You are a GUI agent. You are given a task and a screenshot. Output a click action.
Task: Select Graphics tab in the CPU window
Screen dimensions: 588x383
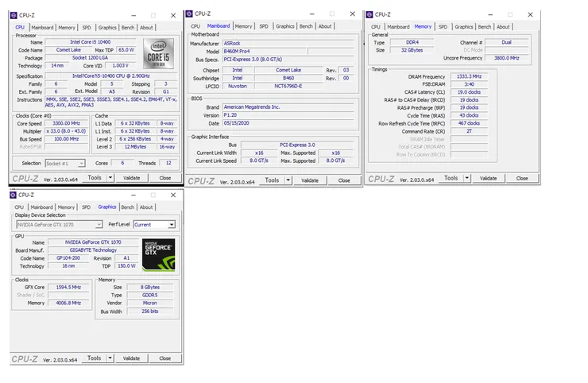pyautogui.click(x=107, y=28)
